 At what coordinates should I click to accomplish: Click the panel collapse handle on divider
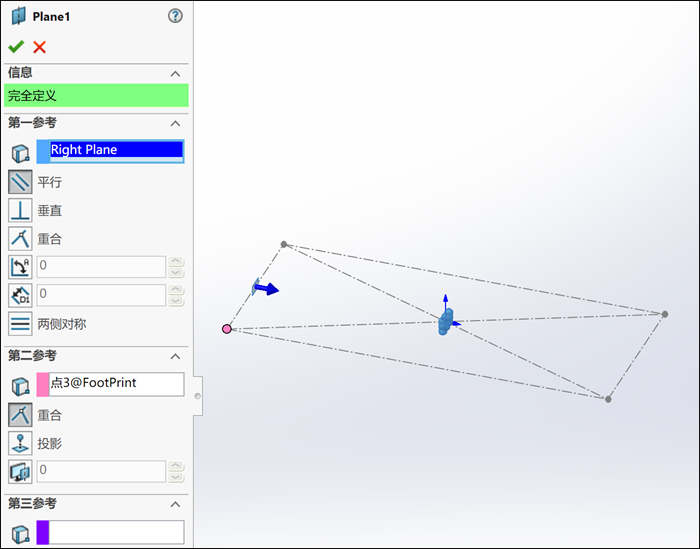(x=198, y=396)
